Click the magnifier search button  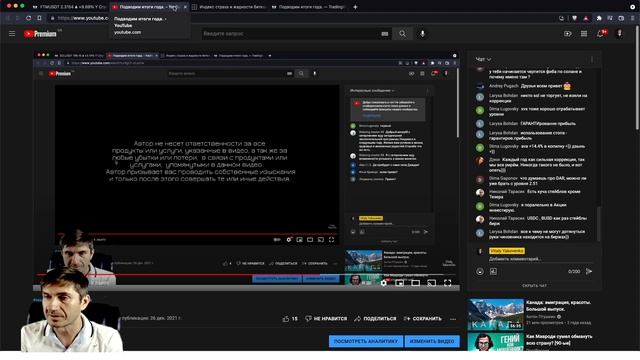(402, 34)
